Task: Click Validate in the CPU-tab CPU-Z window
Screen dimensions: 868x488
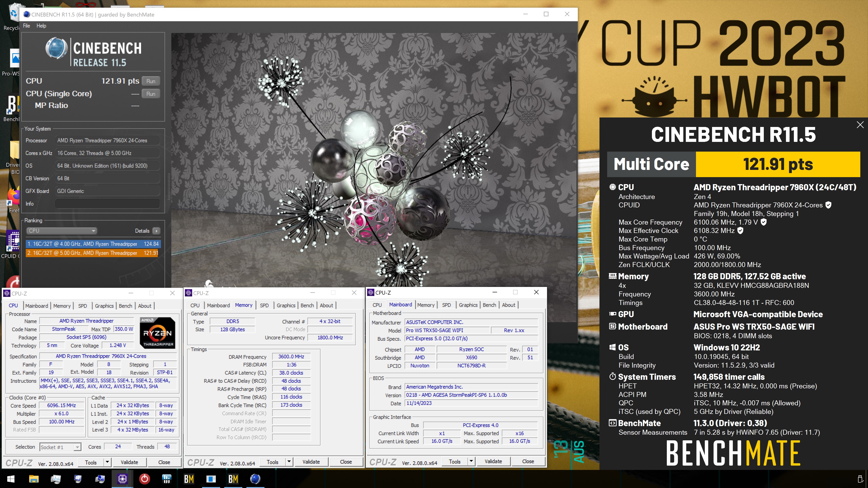Action: (x=129, y=462)
